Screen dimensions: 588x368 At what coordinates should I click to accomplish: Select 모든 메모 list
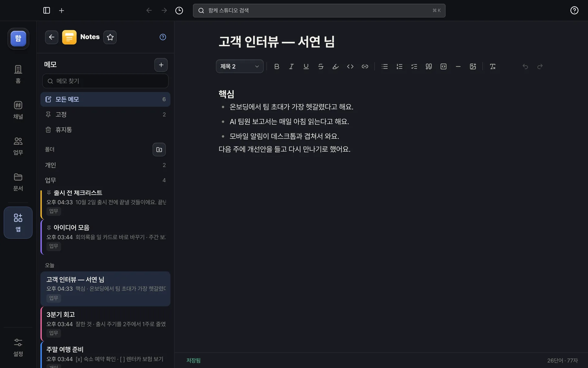[105, 99]
